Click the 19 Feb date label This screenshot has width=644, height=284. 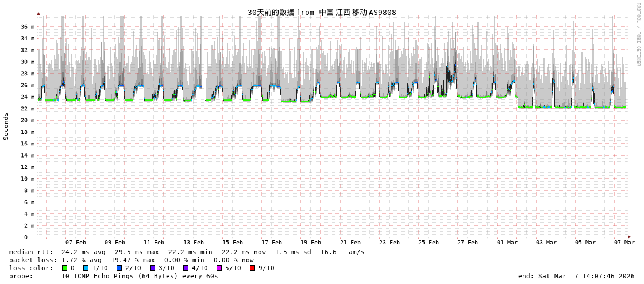click(311, 243)
